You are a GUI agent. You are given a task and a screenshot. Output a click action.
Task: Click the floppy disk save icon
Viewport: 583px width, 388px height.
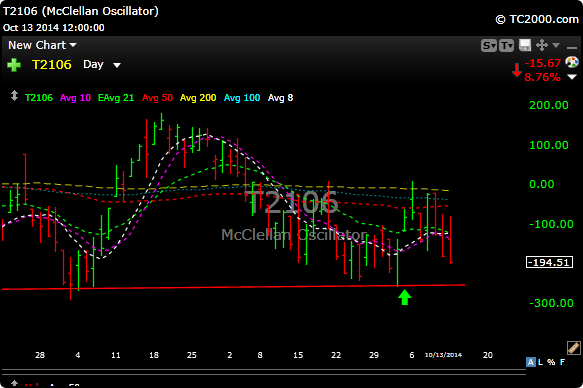click(525, 45)
